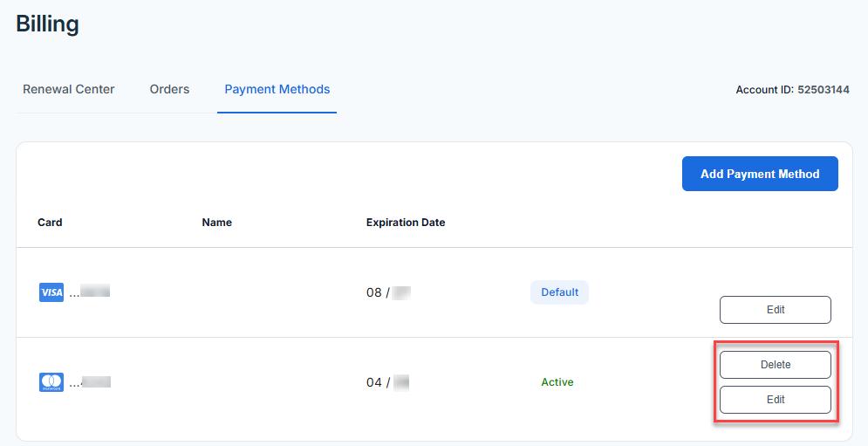Click the Mastercard logo icon
Viewport: 868px width, 446px height.
(51, 382)
